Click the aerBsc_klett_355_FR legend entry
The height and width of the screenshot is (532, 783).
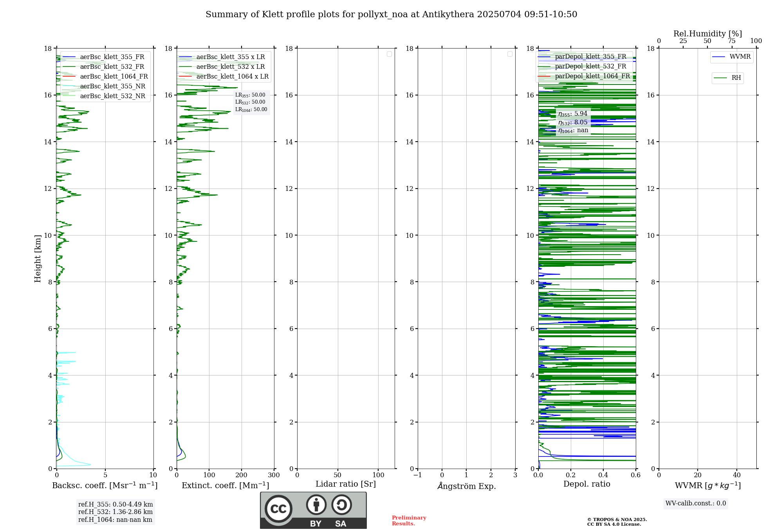pos(104,57)
